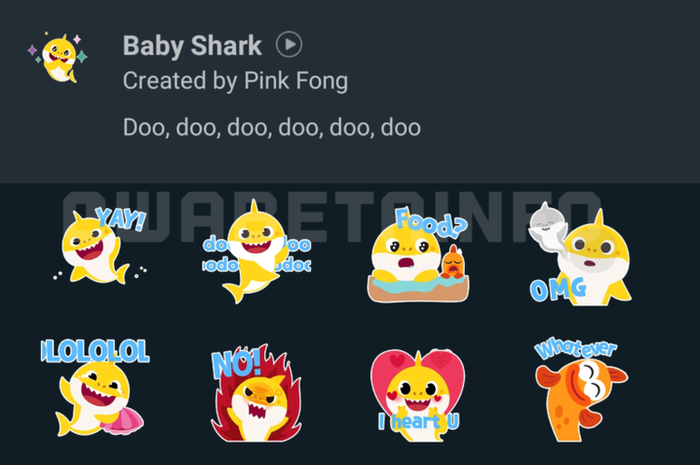
Task: Pick the Food? shark sticker
Action: pyautogui.click(x=418, y=254)
